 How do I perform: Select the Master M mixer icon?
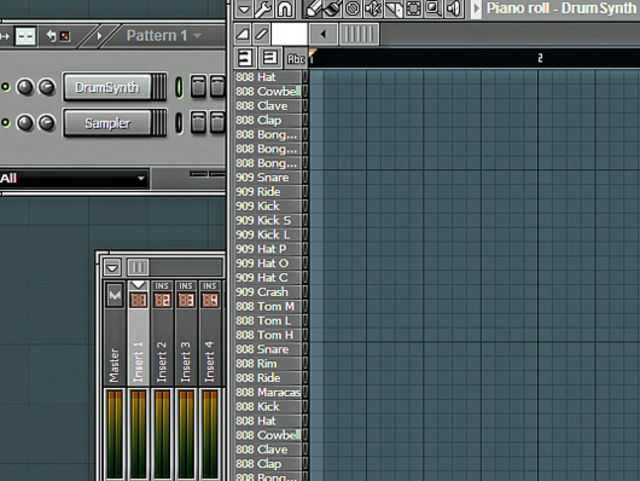click(x=115, y=295)
